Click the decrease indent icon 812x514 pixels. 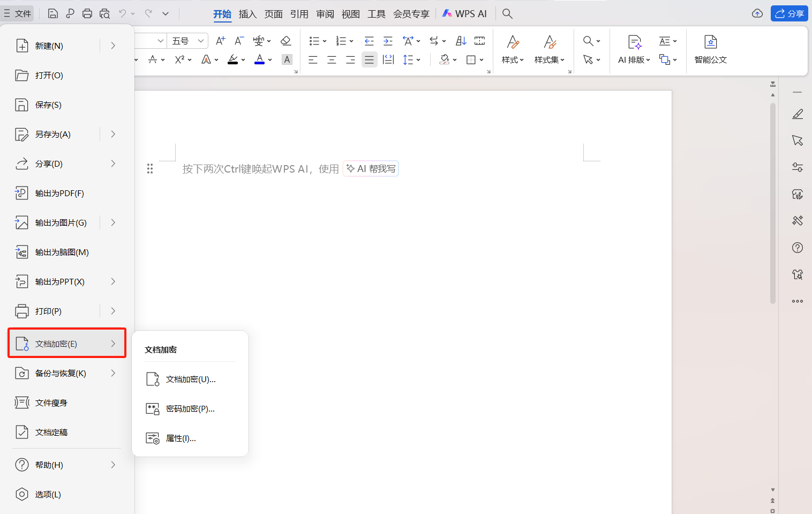click(x=369, y=41)
